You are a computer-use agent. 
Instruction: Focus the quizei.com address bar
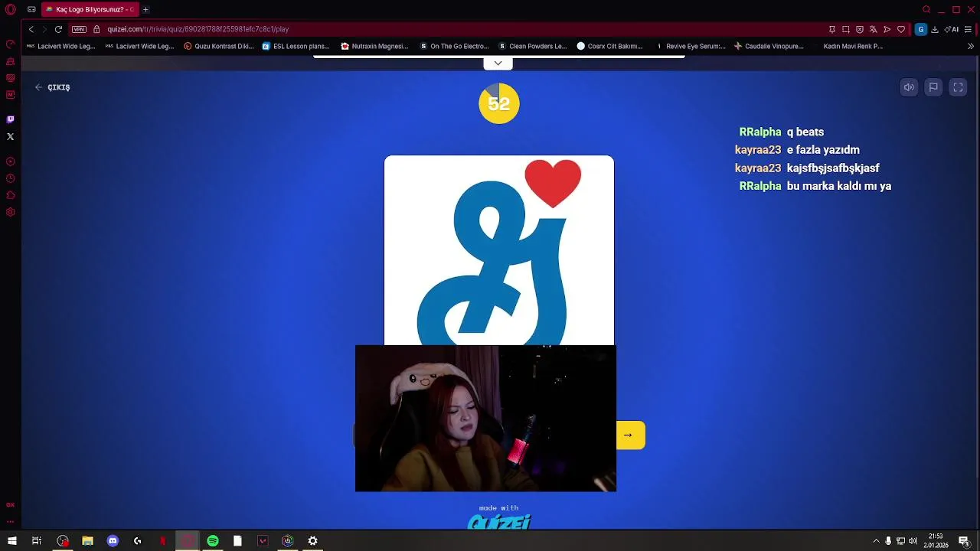click(x=459, y=29)
